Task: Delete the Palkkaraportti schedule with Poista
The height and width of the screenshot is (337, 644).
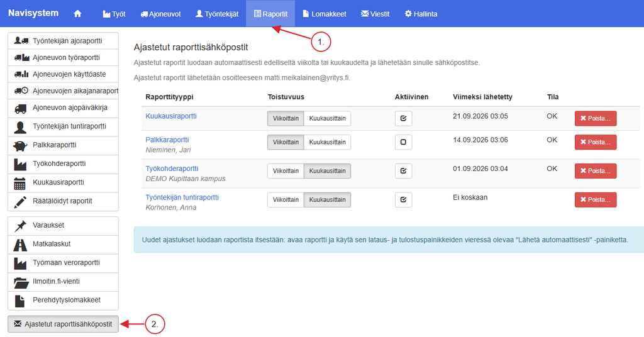Action: (596, 142)
